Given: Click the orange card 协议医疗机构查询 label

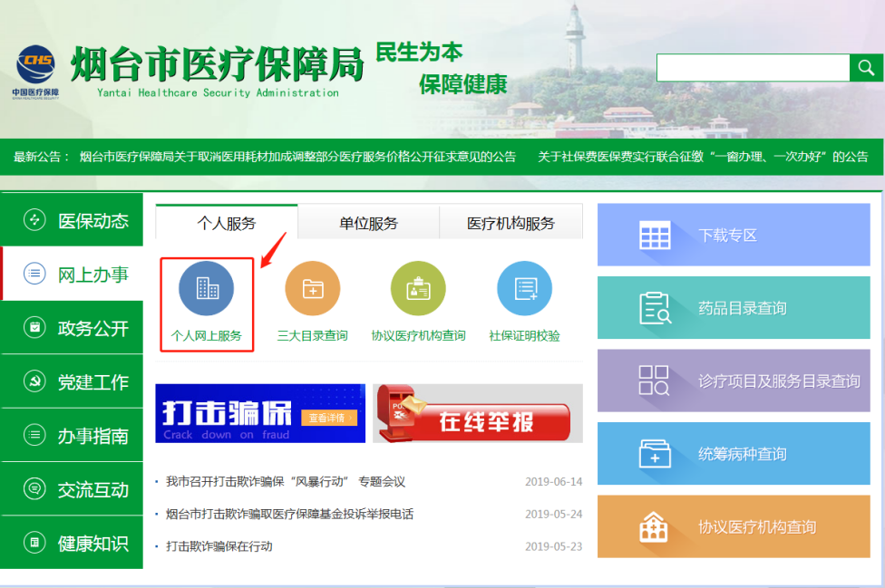Looking at the screenshot, I should pos(757,527).
